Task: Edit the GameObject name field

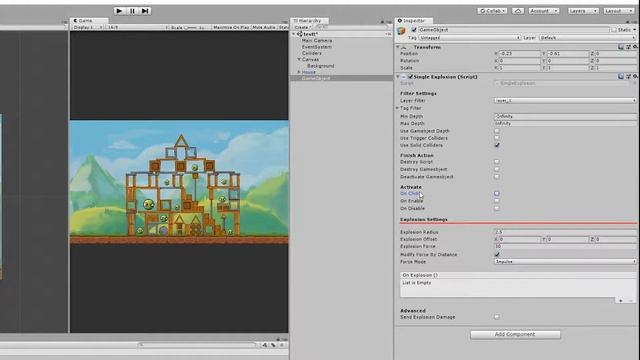Action: [513, 30]
